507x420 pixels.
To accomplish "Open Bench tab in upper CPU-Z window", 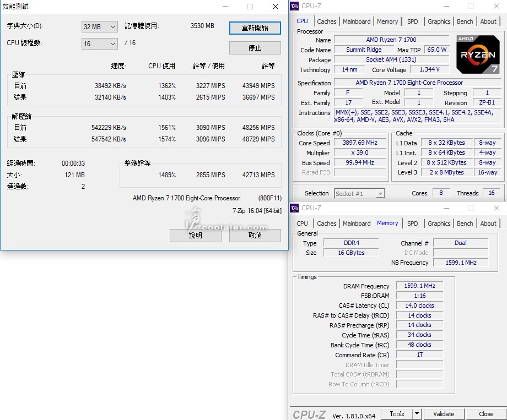I will coord(465,21).
